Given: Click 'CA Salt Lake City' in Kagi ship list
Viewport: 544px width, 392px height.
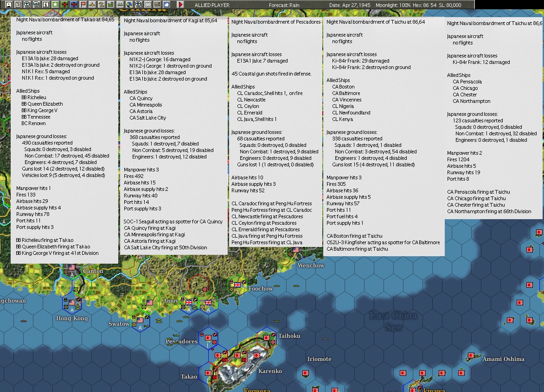Looking at the screenshot, I should [x=148, y=118].
